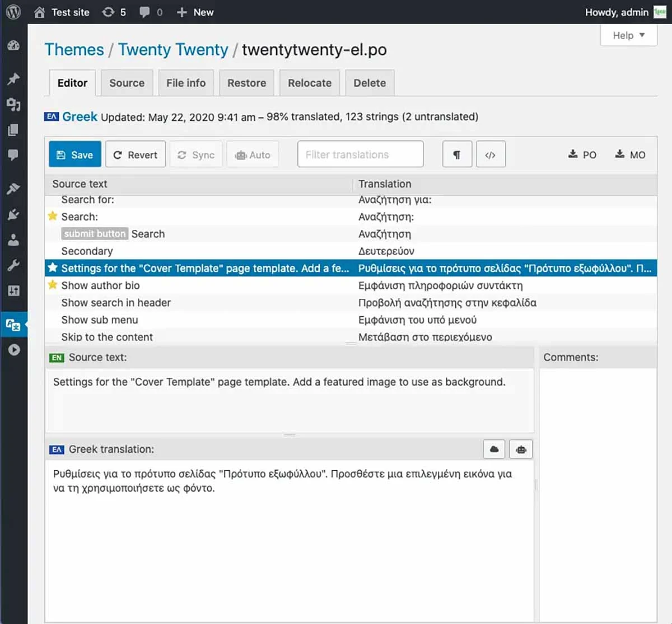Click the Source text column header

click(x=198, y=184)
